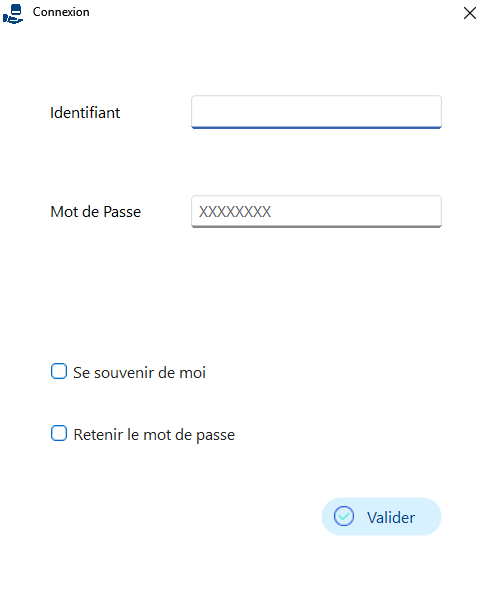Click the blue underline of the Identifiant field

316,127
